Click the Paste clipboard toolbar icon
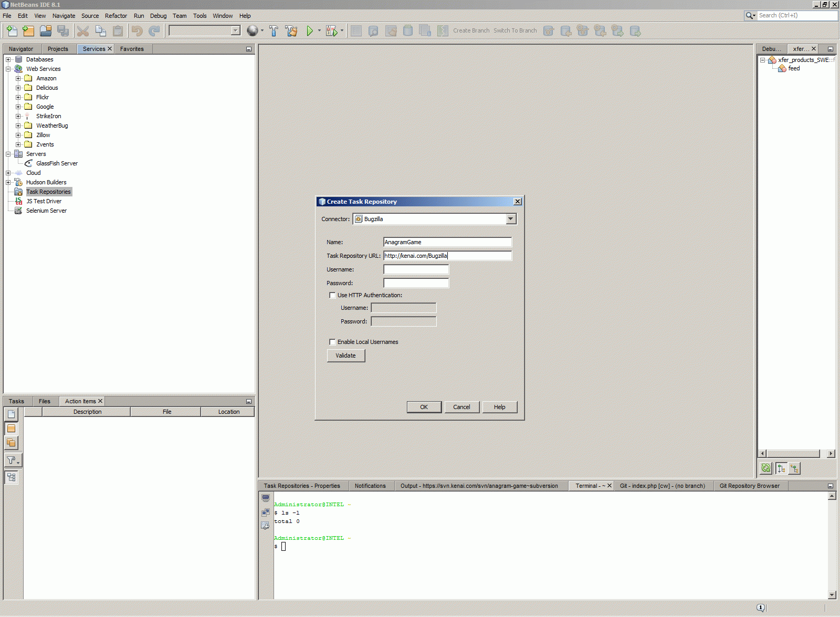 (118, 31)
